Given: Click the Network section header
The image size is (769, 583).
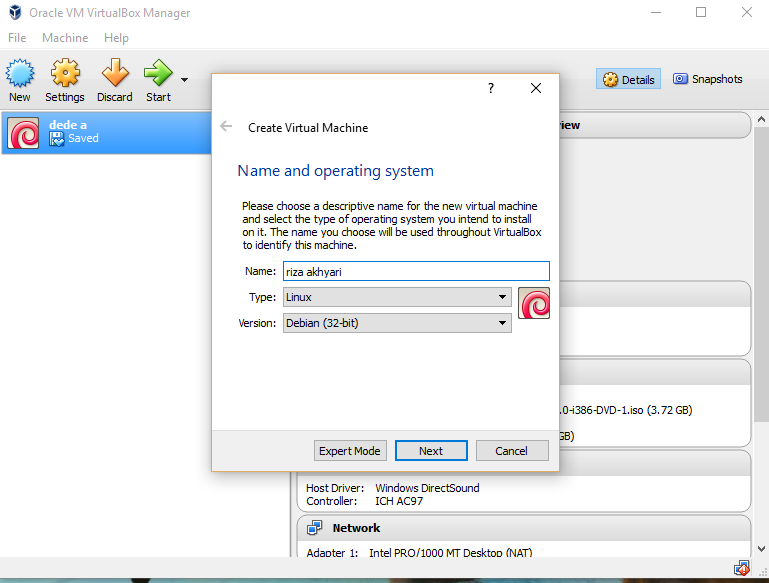Looking at the screenshot, I should [524, 528].
